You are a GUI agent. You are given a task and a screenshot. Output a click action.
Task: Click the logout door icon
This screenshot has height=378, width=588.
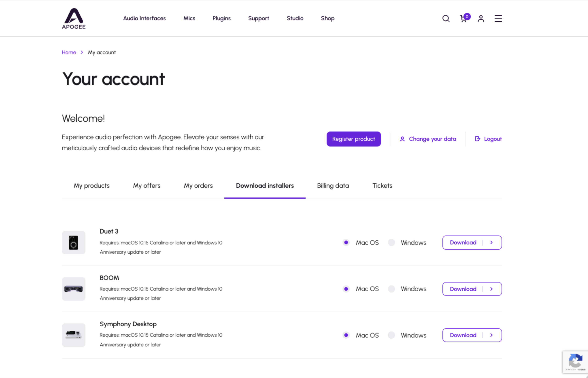[477, 139]
